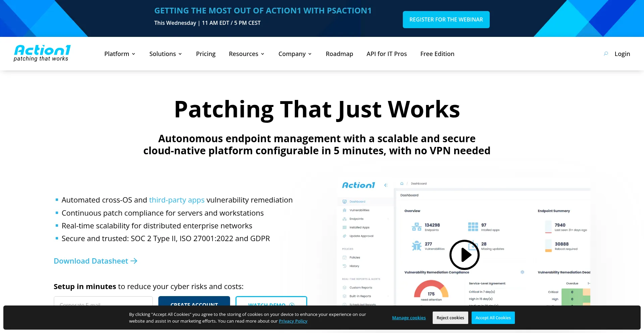The width and height of the screenshot is (644, 333).
Task: Go to the Pricing page
Action: pyautogui.click(x=206, y=54)
